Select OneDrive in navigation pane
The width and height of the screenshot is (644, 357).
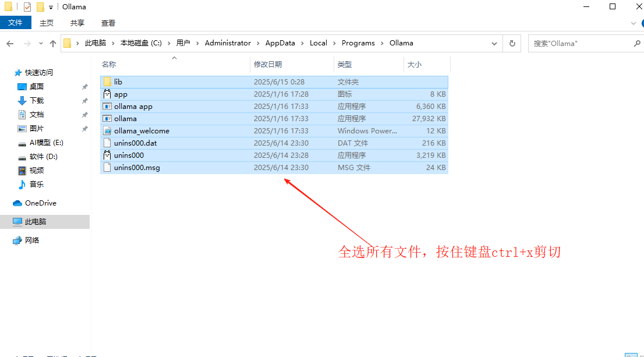click(x=40, y=203)
